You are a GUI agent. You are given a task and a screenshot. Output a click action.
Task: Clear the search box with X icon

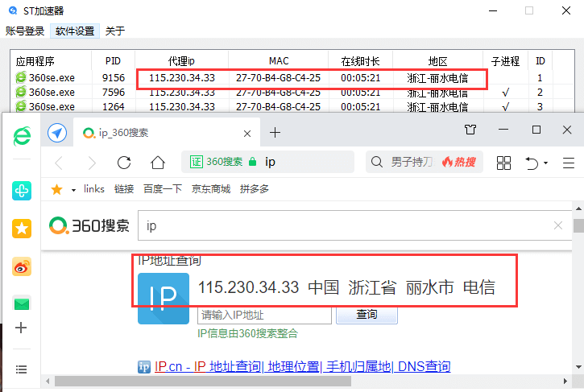coord(558,225)
